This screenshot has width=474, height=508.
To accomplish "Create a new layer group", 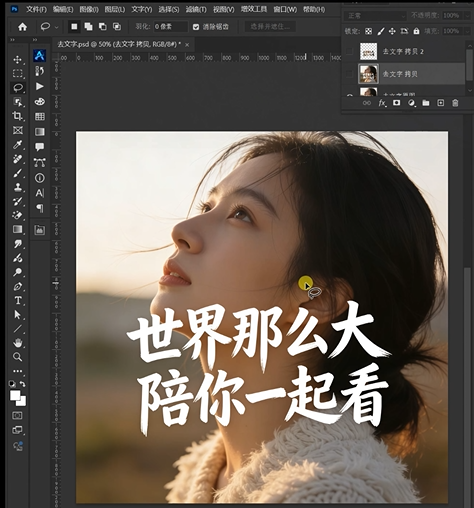I will click(x=426, y=103).
